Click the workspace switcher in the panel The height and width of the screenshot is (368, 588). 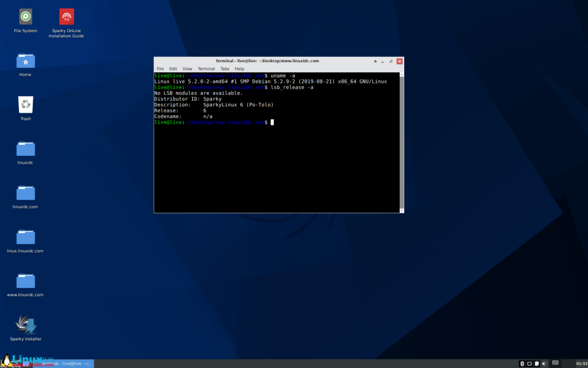[x=555, y=363]
